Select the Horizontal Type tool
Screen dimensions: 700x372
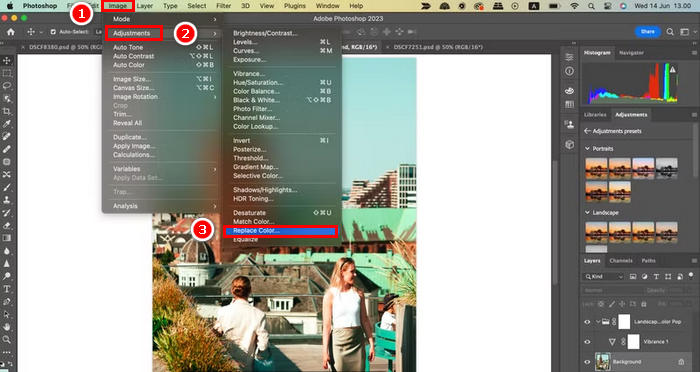(7, 289)
